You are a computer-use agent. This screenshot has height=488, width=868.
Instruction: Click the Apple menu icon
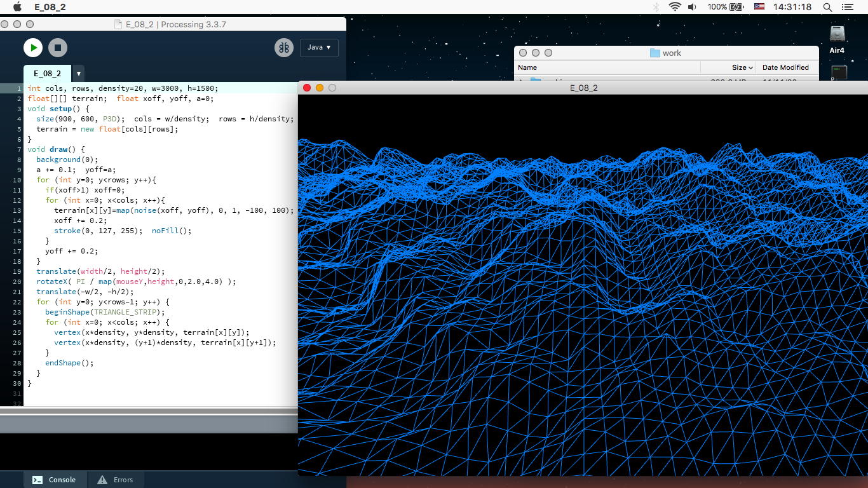click(17, 7)
